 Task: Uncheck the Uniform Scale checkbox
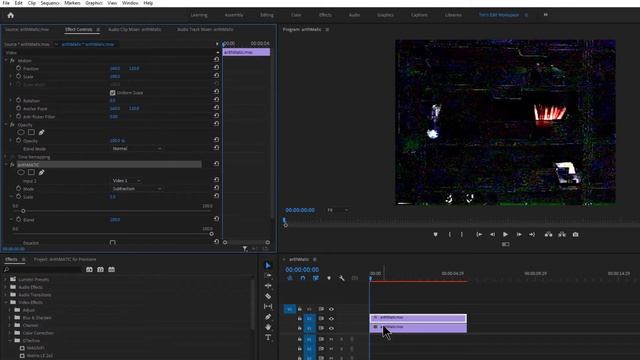pyautogui.click(x=113, y=93)
